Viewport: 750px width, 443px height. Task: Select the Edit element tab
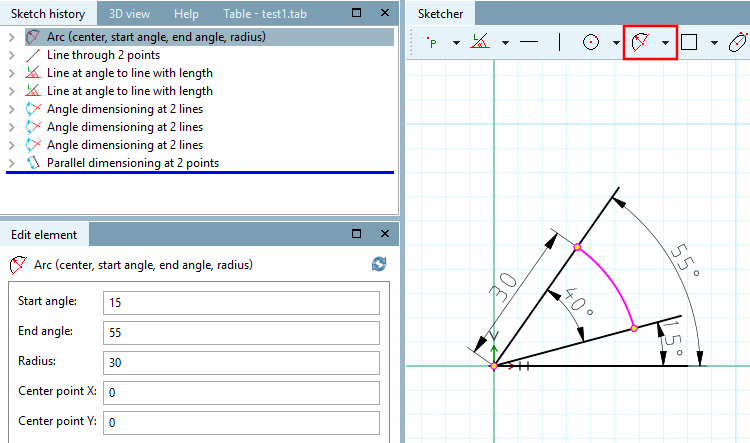coord(44,235)
